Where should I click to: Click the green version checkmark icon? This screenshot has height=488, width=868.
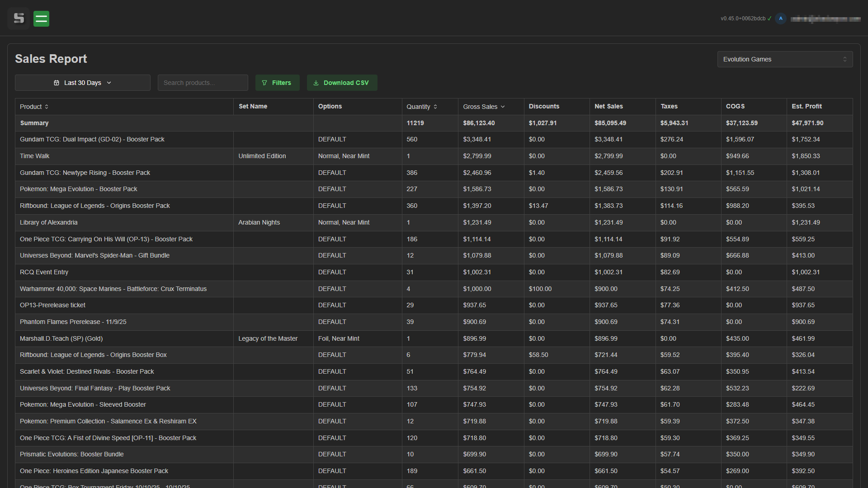[x=769, y=19]
